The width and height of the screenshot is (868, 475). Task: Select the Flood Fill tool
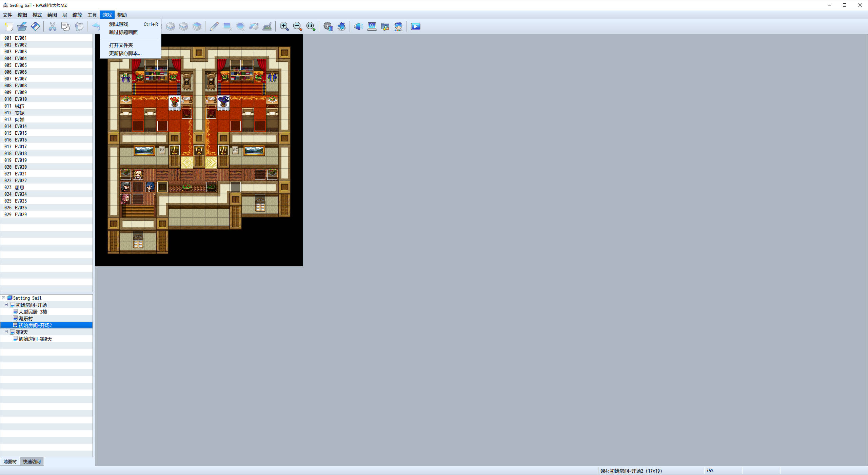click(254, 26)
